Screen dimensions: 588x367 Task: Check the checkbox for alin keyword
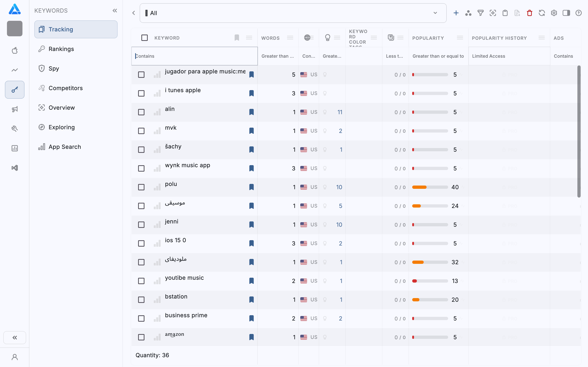[141, 112]
